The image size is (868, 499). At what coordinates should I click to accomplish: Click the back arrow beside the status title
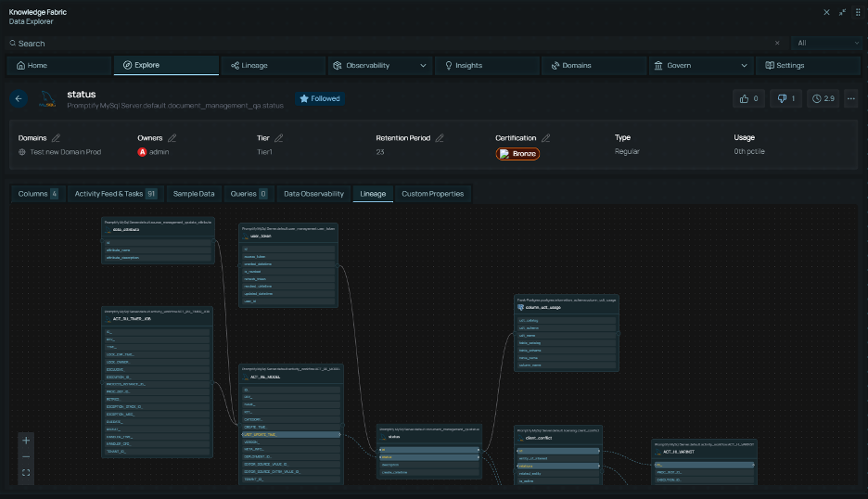pos(19,98)
